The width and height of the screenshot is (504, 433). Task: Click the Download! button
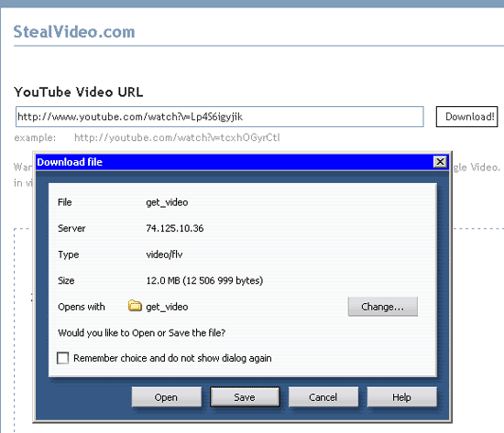click(x=466, y=116)
